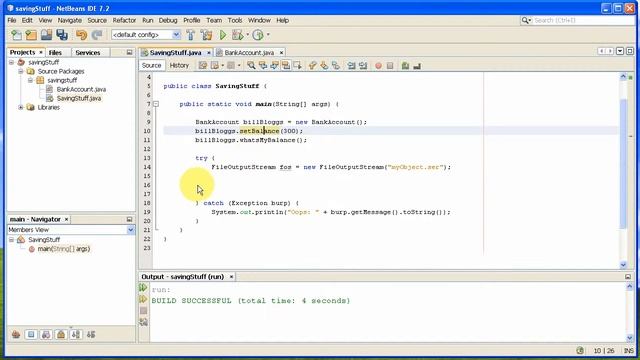Click the Build Project hammer icon
The image size is (640, 360).
191,35
